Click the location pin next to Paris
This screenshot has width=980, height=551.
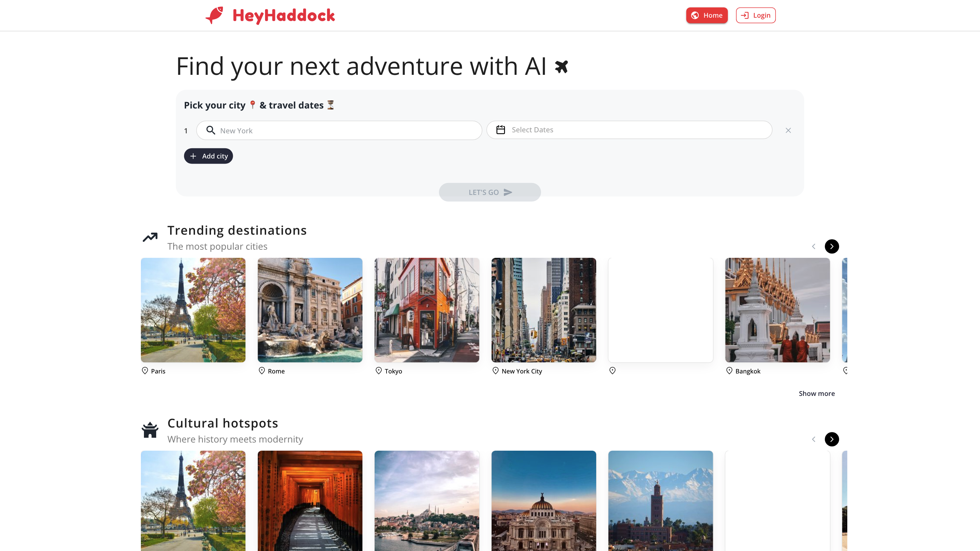(145, 371)
